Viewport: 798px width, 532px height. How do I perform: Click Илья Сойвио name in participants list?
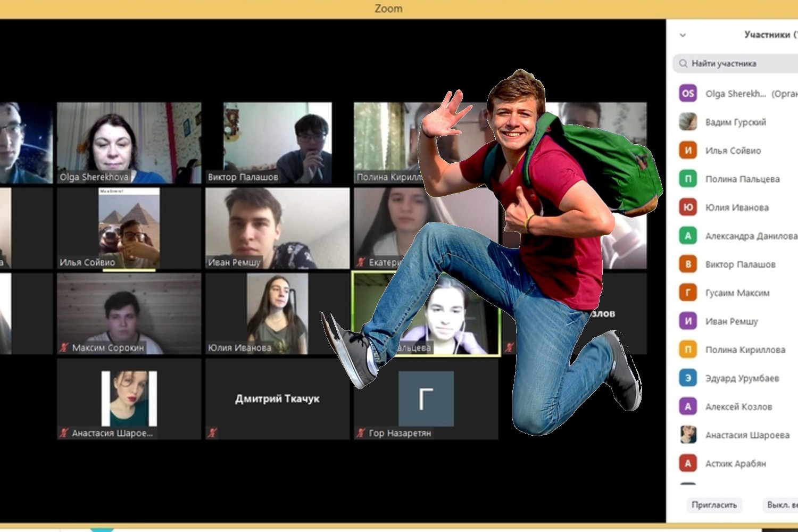point(733,151)
